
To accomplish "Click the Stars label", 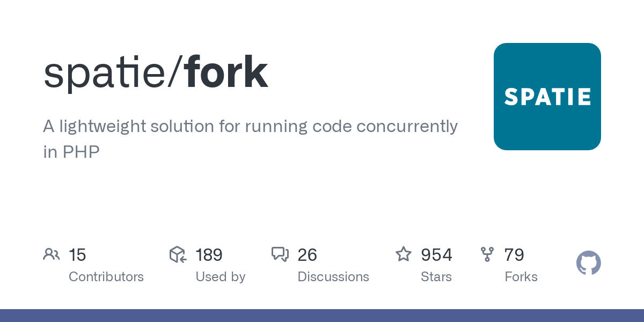I will [436, 277].
